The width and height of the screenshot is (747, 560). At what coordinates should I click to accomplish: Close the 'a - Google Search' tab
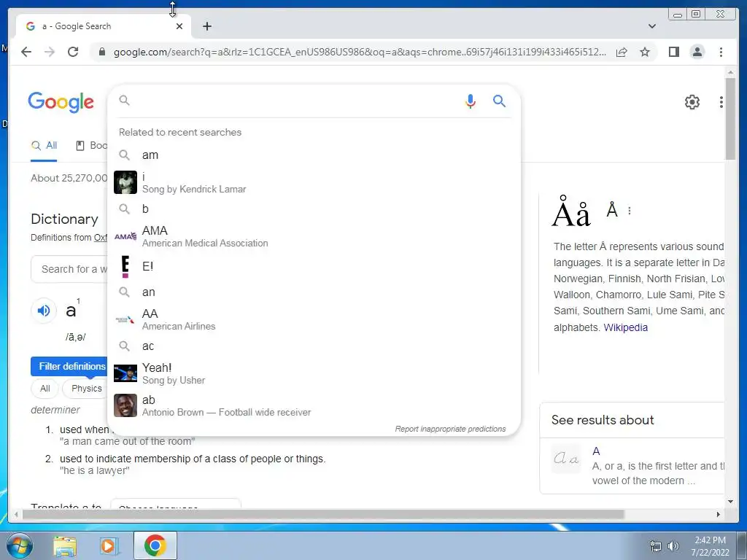[179, 26]
